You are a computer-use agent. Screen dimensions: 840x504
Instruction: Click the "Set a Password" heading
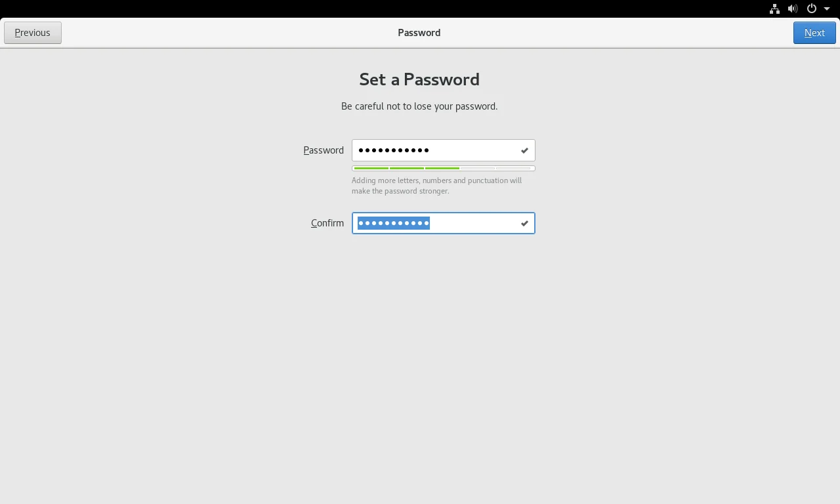coord(419,79)
